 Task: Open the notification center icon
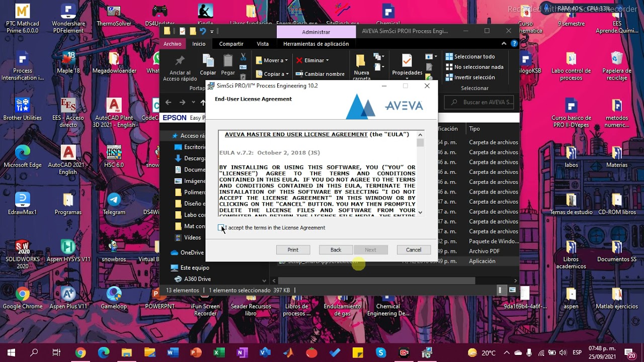tap(629, 353)
